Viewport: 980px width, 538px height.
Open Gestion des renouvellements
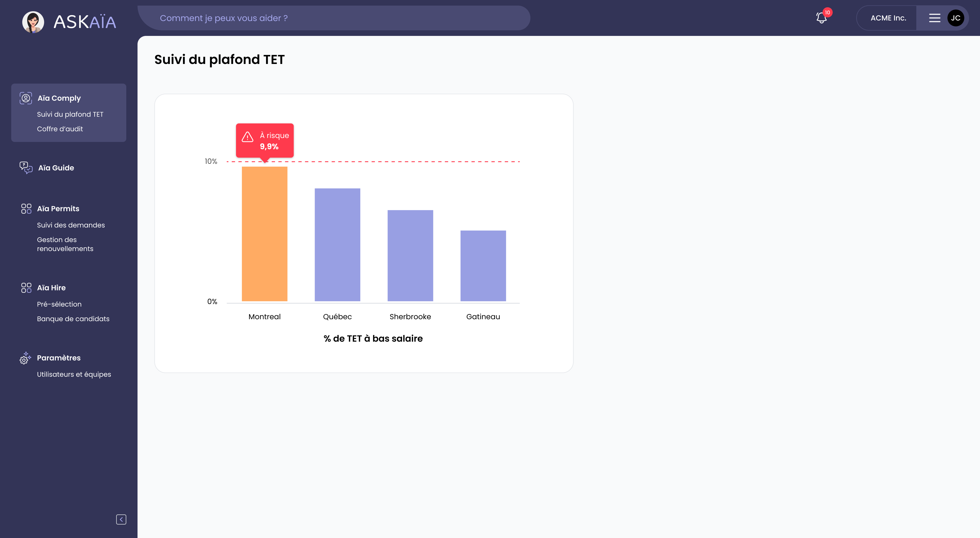pos(65,244)
